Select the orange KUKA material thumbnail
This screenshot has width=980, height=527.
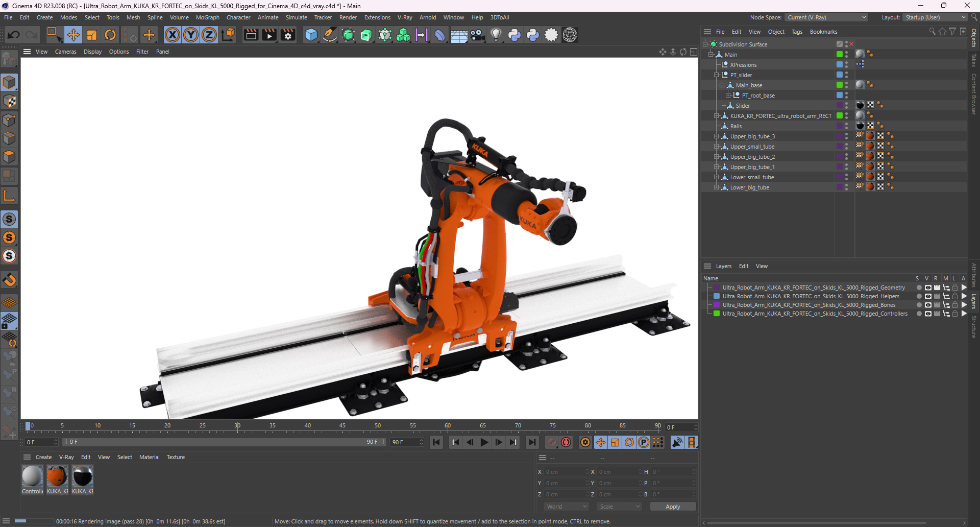[57, 476]
